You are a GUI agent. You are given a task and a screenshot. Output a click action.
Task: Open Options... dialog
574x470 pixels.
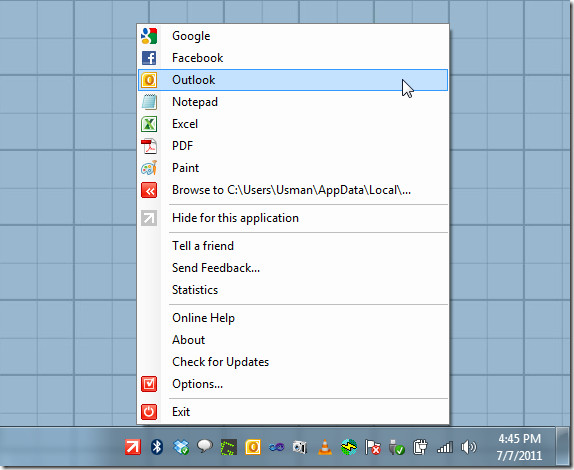coord(293,384)
